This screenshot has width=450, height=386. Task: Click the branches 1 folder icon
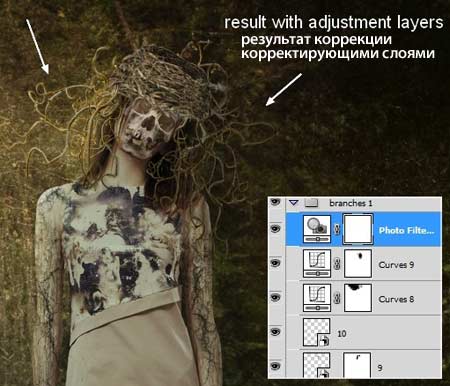pyautogui.click(x=311, y=202)
